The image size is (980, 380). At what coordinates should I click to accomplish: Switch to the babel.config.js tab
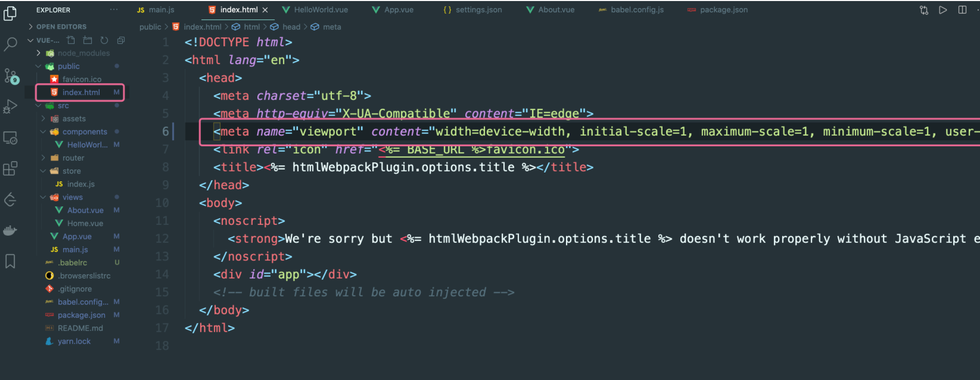coord(631,10)
